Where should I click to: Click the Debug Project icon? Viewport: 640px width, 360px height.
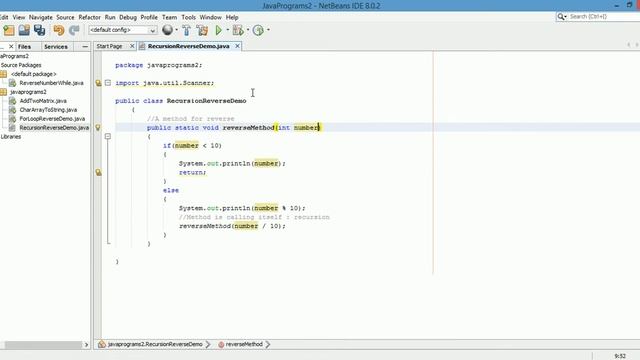pos(238,30)
